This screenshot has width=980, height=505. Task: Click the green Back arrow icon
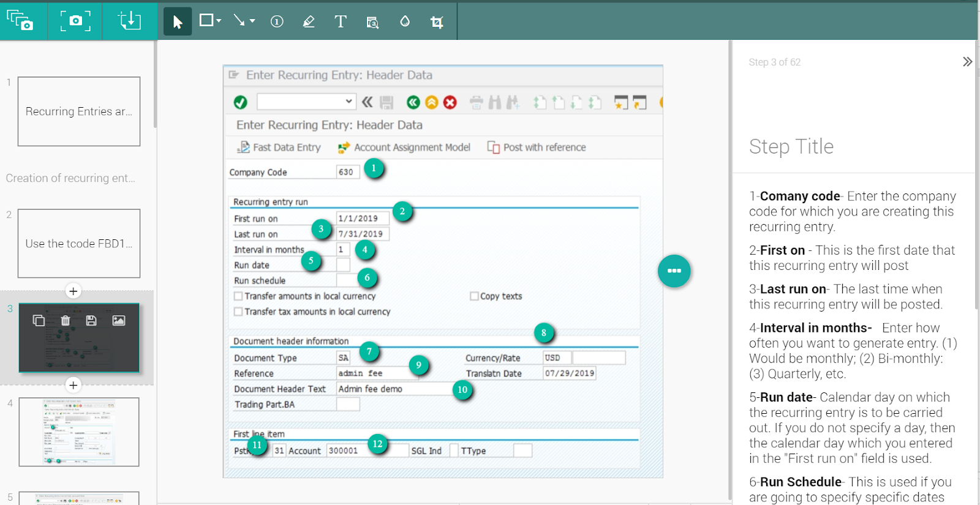pyautogui.click(x=413, y=102)
